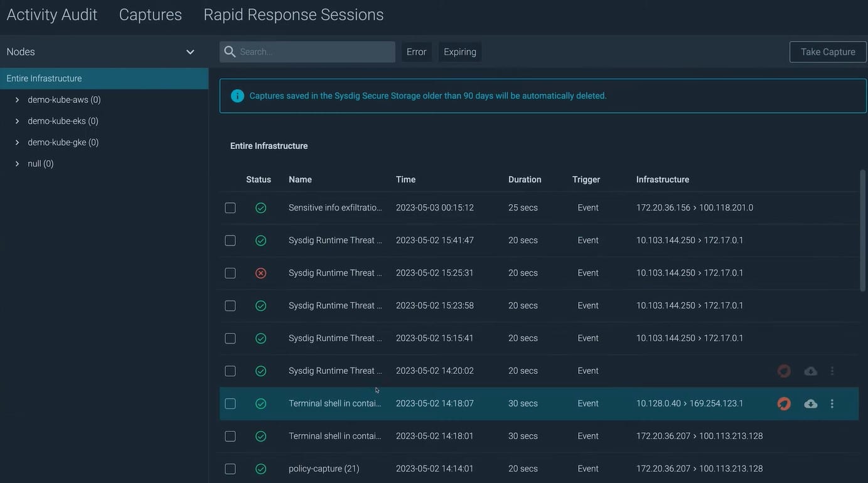Check the 15:23:58 capture checkbox

coord(230,306)
